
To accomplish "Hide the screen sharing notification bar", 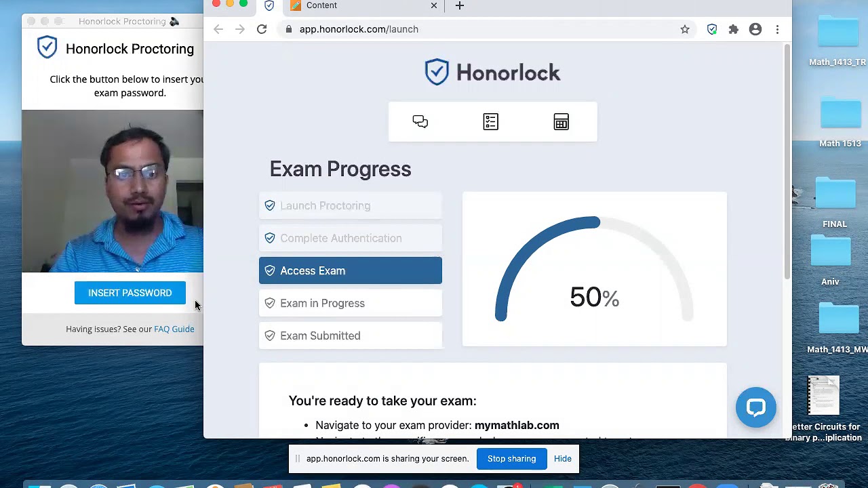I will tap(563, 459).
